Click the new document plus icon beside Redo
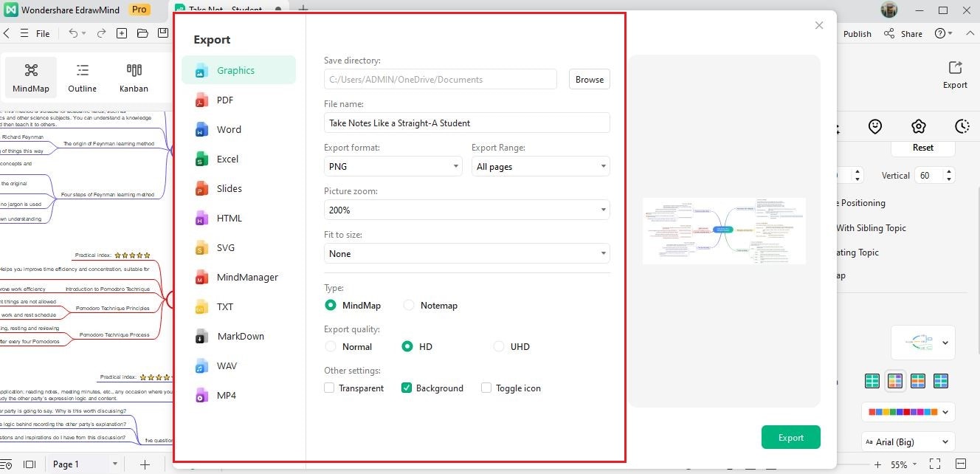Screen dimensions: 980x474 coord(122,33)
